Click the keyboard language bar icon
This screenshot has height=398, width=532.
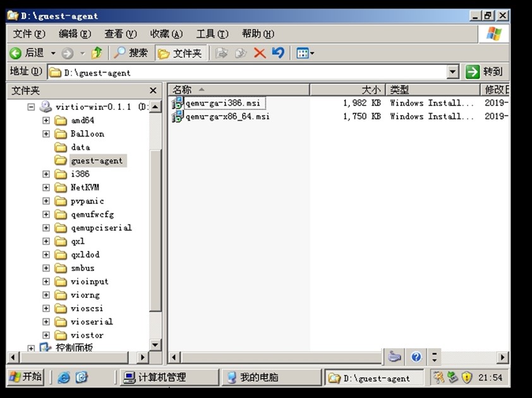[x=394, y=356]
